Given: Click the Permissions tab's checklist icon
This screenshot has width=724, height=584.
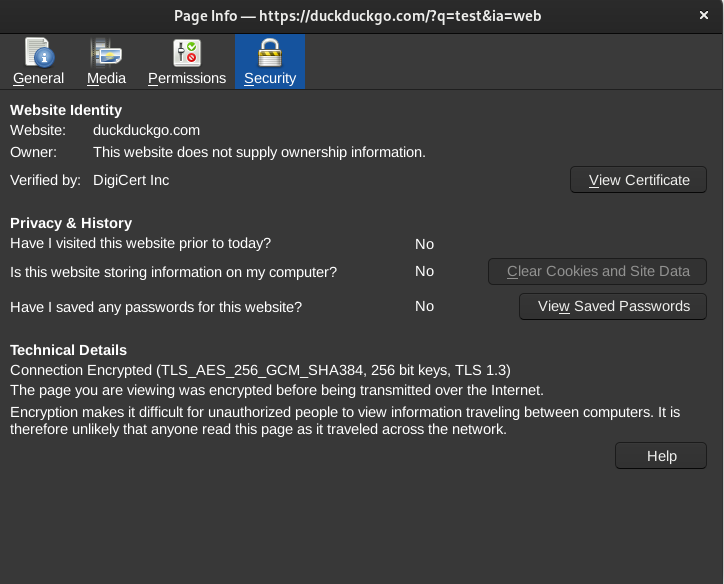Looking at the screenshot, I should 187,52.
